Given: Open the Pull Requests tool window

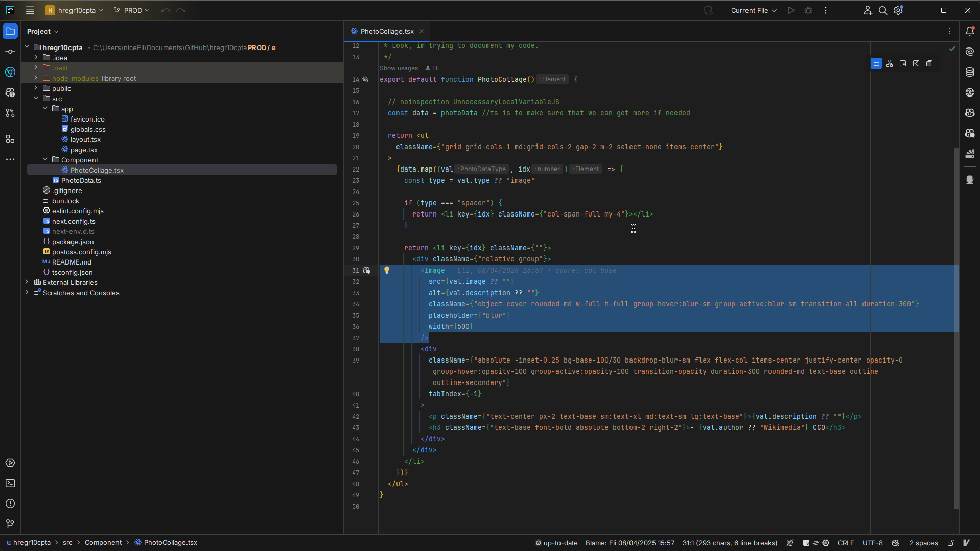Looking at the screenshot, I should point(10,113).
